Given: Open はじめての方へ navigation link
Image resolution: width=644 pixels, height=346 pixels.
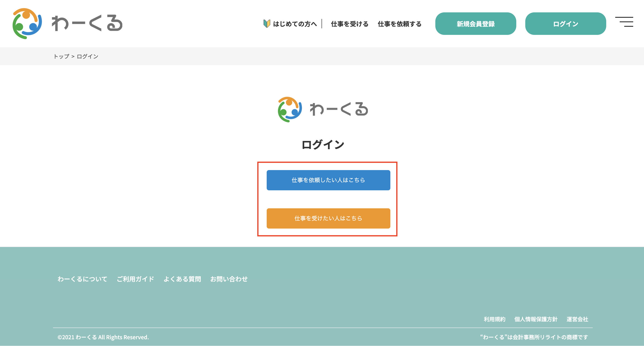Looking at the screenshot, I should click(295, 24).
